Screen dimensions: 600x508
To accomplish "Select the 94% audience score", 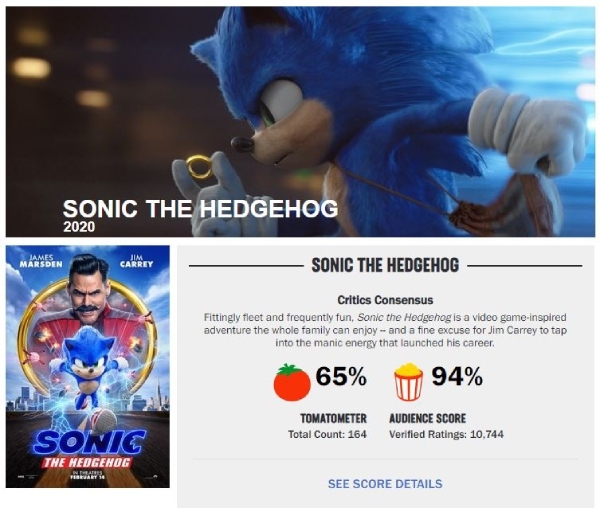I will point(457,378).
